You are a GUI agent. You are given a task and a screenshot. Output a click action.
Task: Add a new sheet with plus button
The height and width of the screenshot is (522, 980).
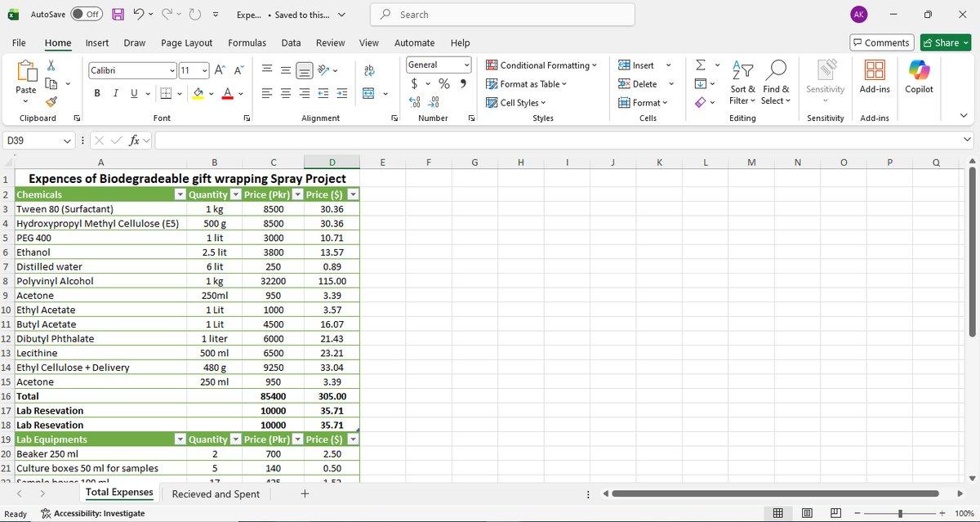305,493
